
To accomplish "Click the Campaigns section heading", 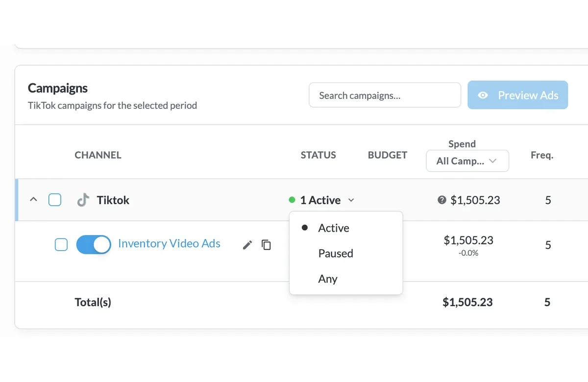I will coord(58,88).
